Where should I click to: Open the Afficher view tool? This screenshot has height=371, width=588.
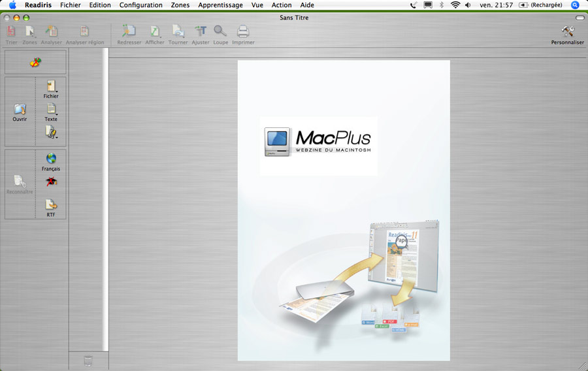(155, 32)
